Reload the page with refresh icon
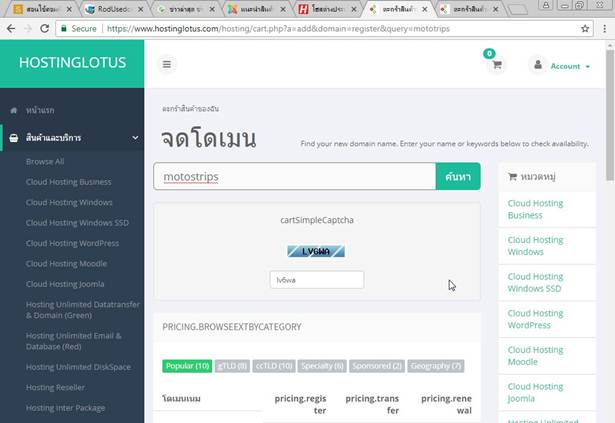The height and width of the screenshot is (423, 615). click(45, 28)
